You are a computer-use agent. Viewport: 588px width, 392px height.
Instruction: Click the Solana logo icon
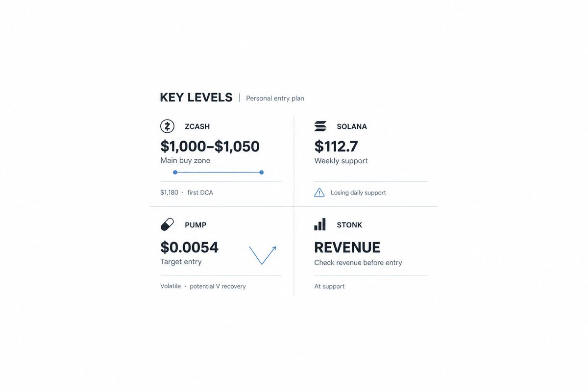[320, 126]
